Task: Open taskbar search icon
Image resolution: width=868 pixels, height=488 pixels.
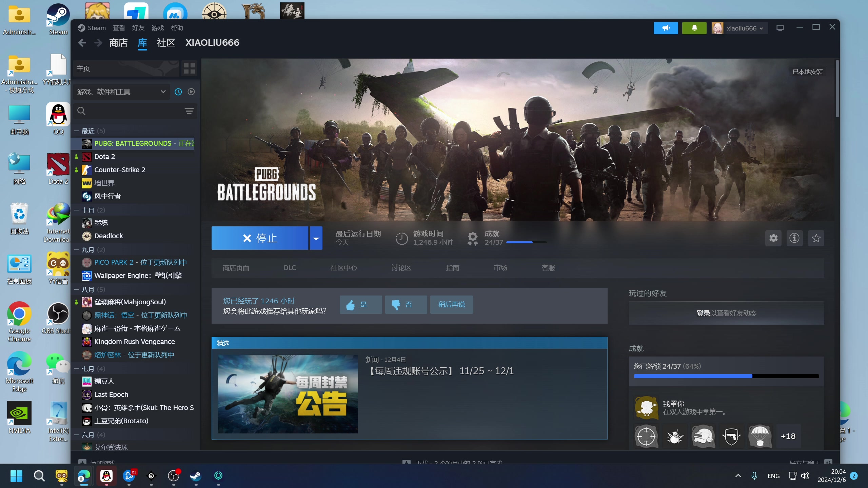Action: pyautogui.click(x=39, y=476)
